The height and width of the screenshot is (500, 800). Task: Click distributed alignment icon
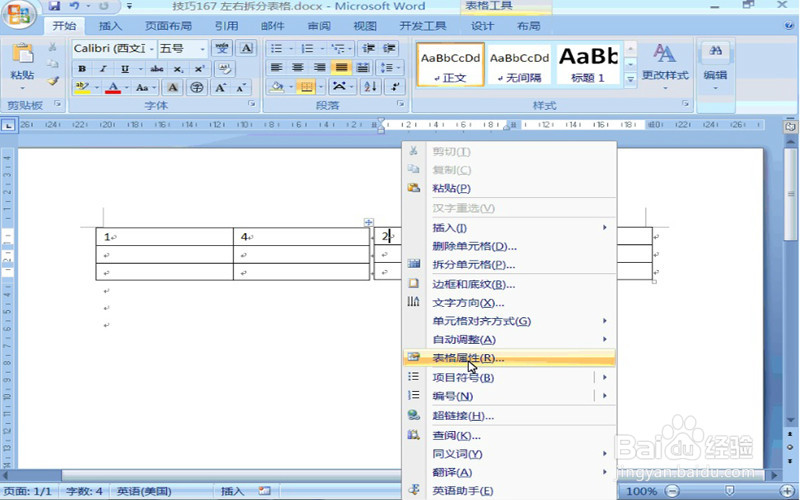tap(363, 67)
